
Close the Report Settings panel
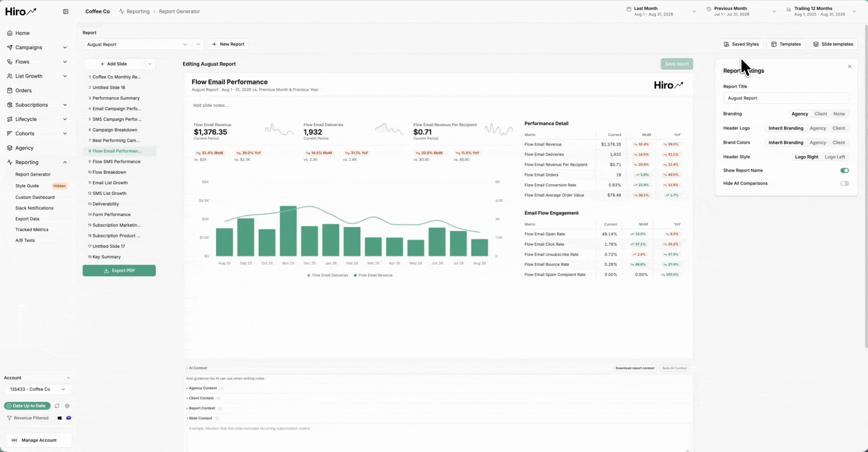[850, 67]
